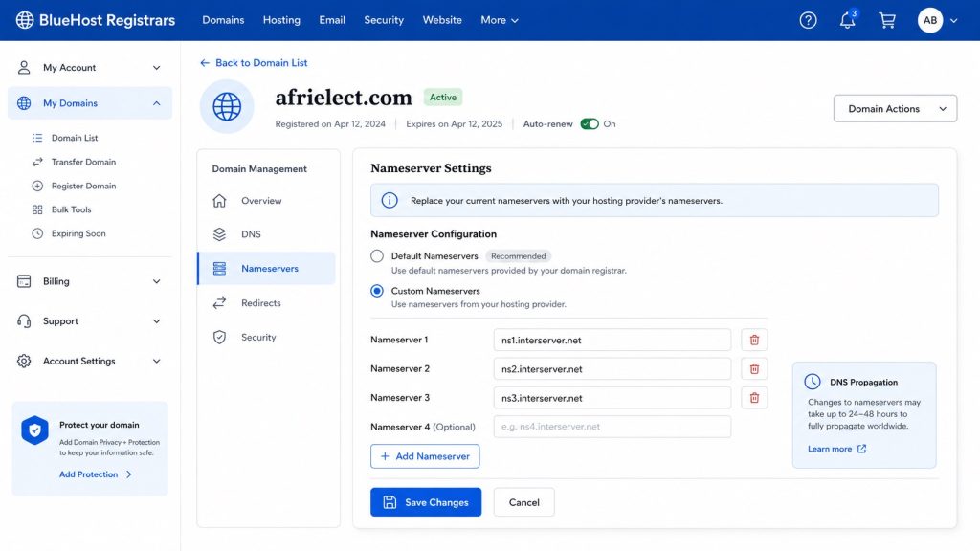Open the shopping cart icon
This screenshot has width=980, height=551.
[x=887, y=20]
